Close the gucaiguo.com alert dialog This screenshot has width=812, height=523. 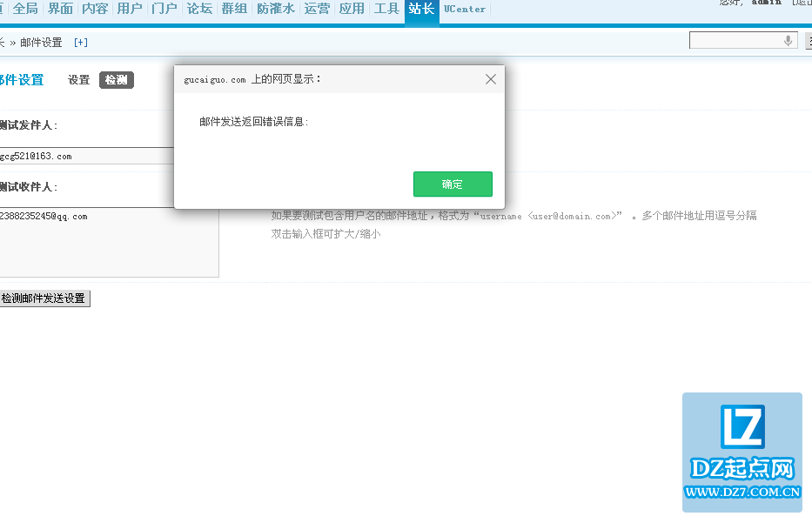point(490,79)
